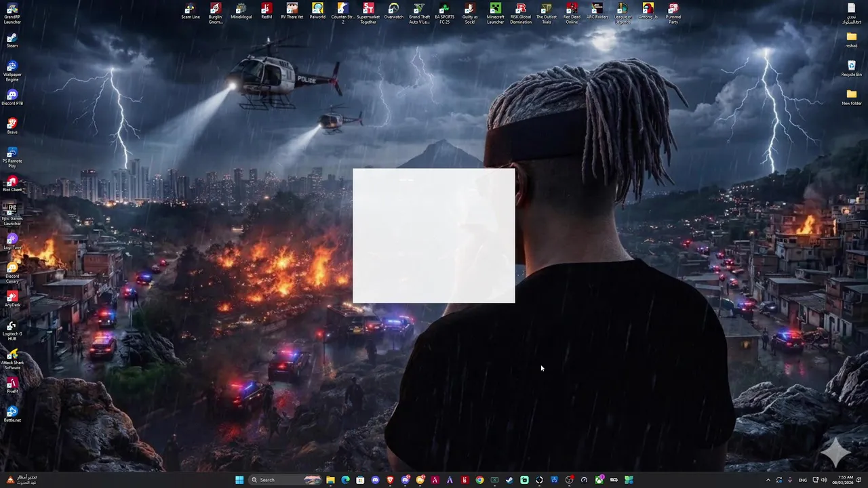Open the GrandRP Launcher desktop shortcut

coord(12,14)
